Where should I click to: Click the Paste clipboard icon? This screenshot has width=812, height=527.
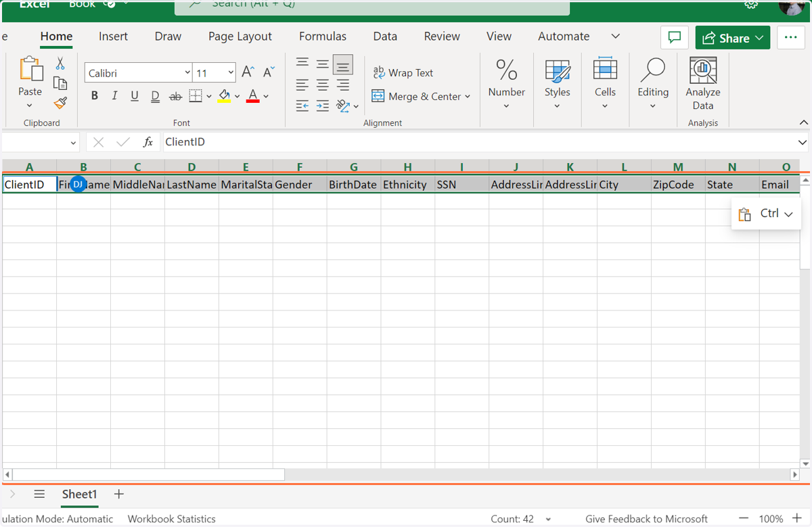coord(30,70)
